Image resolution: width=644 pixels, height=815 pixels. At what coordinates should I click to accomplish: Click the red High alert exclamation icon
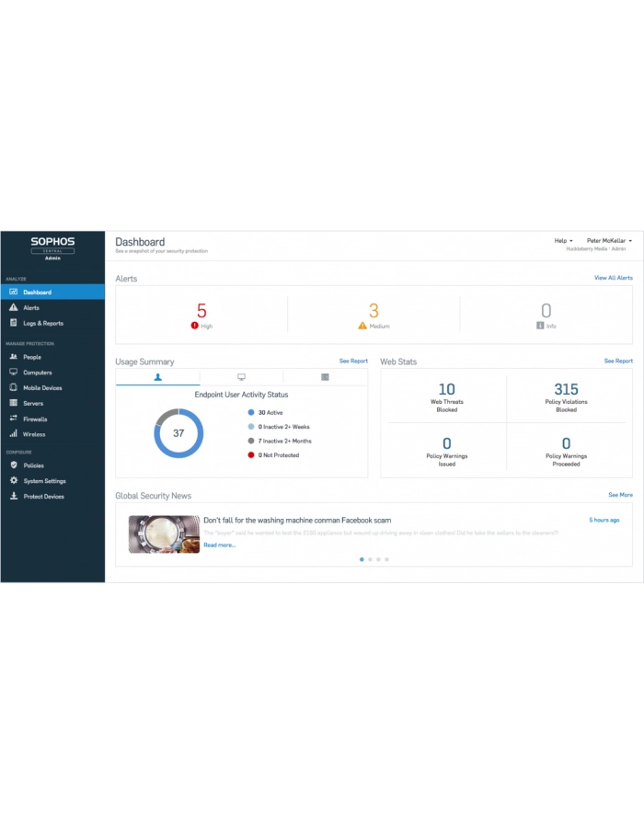pos(194,326)
